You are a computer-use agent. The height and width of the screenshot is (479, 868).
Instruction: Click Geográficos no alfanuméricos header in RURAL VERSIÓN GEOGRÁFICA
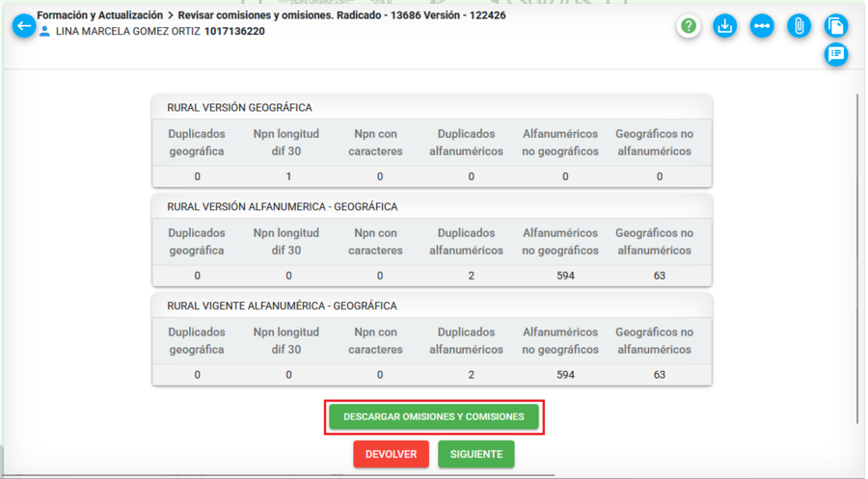click(x=654, y=143)
